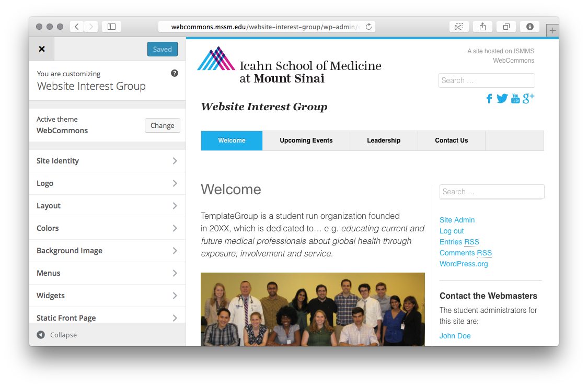588x388 pixels.
Task: Collapse the customizer panel
Action: pyautogui.click(x=57, y=335)
